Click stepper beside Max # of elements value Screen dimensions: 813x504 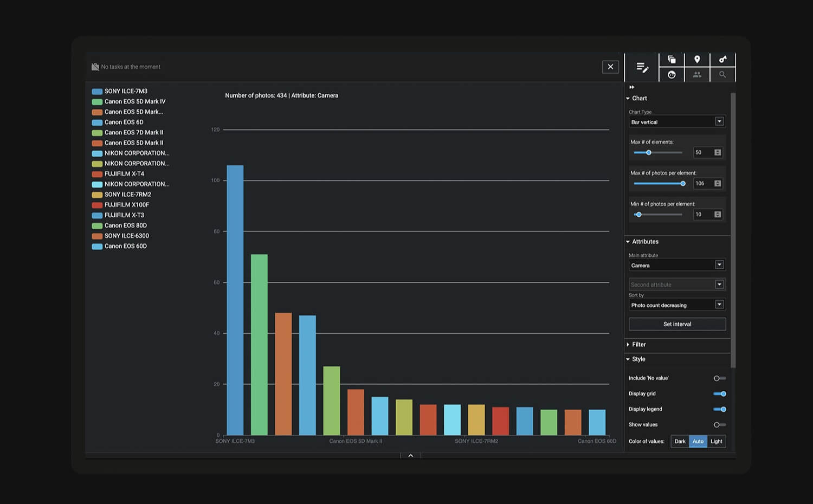point(718,153)
